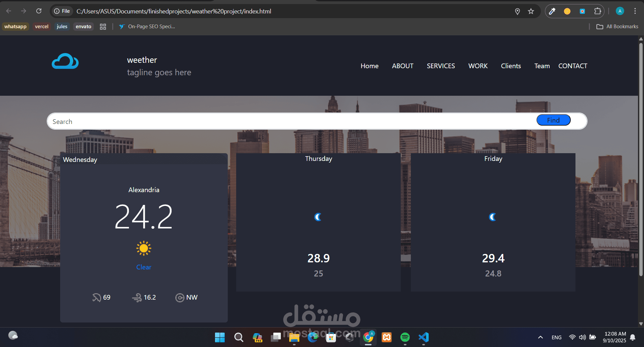
Task: Open the Chrome three-dot menu
Action: coord(635,11)
